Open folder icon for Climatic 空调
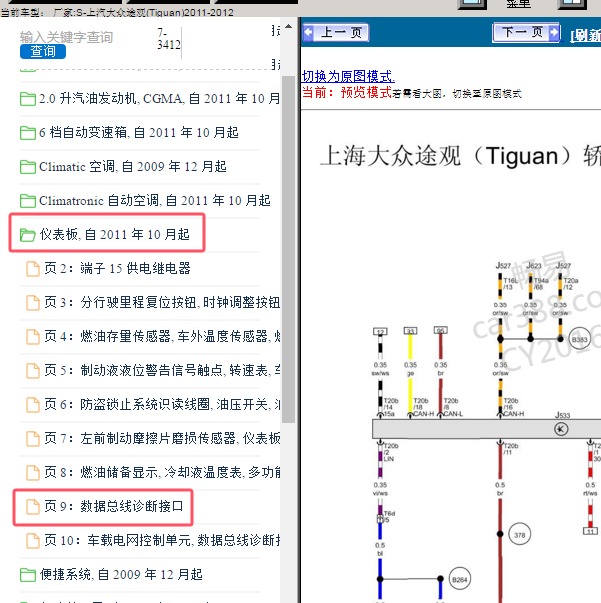This screenshot has height=603, width=601. (x=28, y=167)
